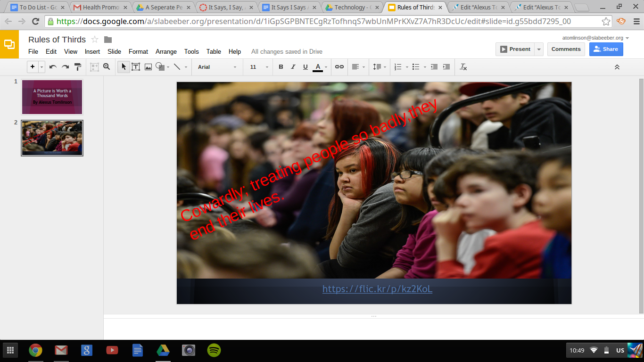Increase indent using toolbar icon

(x=446, y=67)
